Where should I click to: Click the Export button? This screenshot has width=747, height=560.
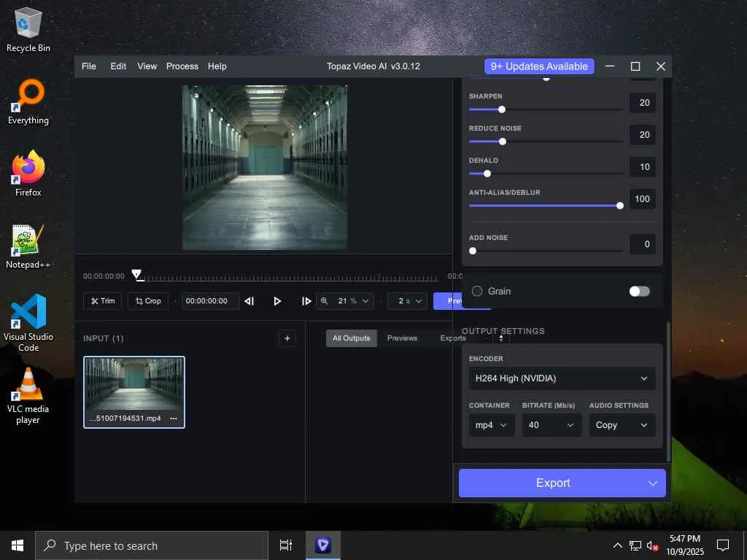click(x=552, y=483)
